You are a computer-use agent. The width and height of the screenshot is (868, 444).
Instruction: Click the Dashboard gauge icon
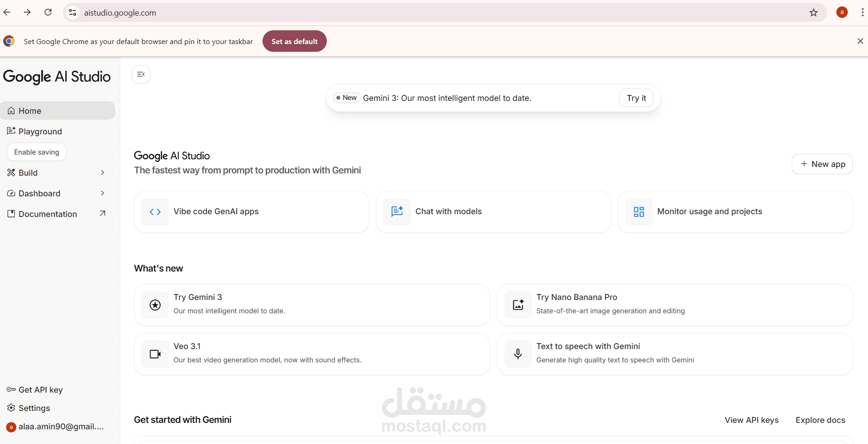click(11, 193)
